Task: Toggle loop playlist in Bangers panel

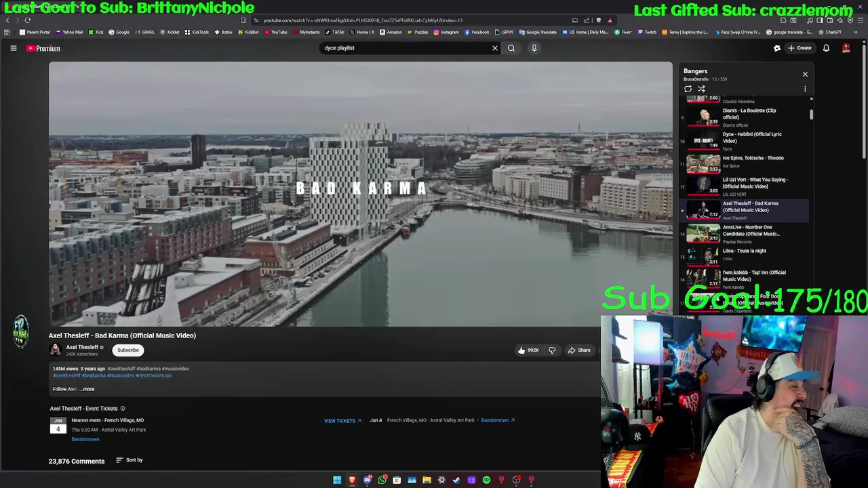Action: (x=688, y=89)
